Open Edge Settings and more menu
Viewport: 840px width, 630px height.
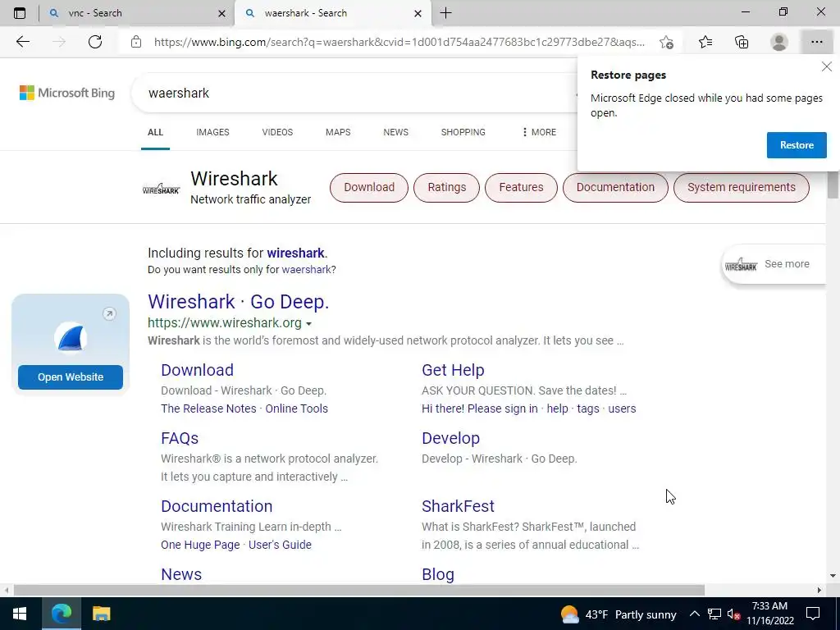pyautogui.click(x=816, y=42)
